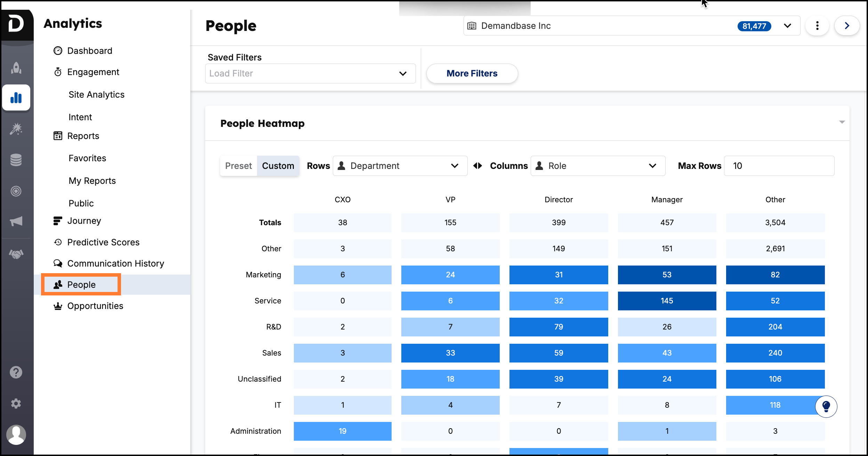Click the right chevron panel button
Image resolution: width=868 pixels, height=456 pixels.
click(847, 26)
